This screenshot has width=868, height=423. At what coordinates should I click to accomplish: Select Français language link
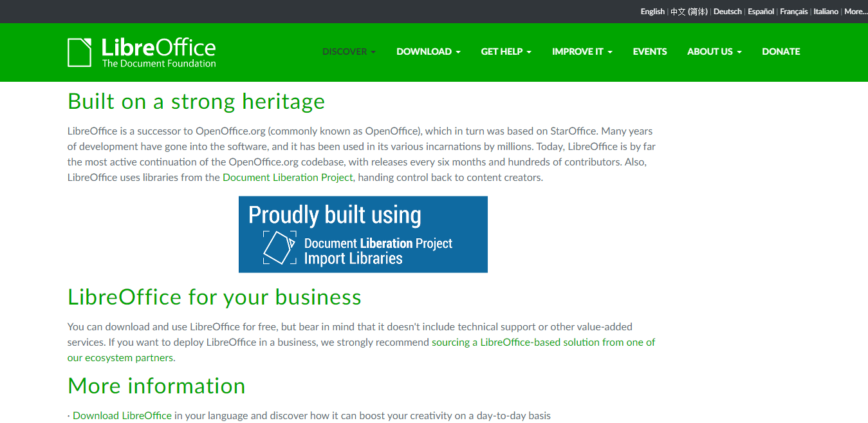click(x=794, y=12)
